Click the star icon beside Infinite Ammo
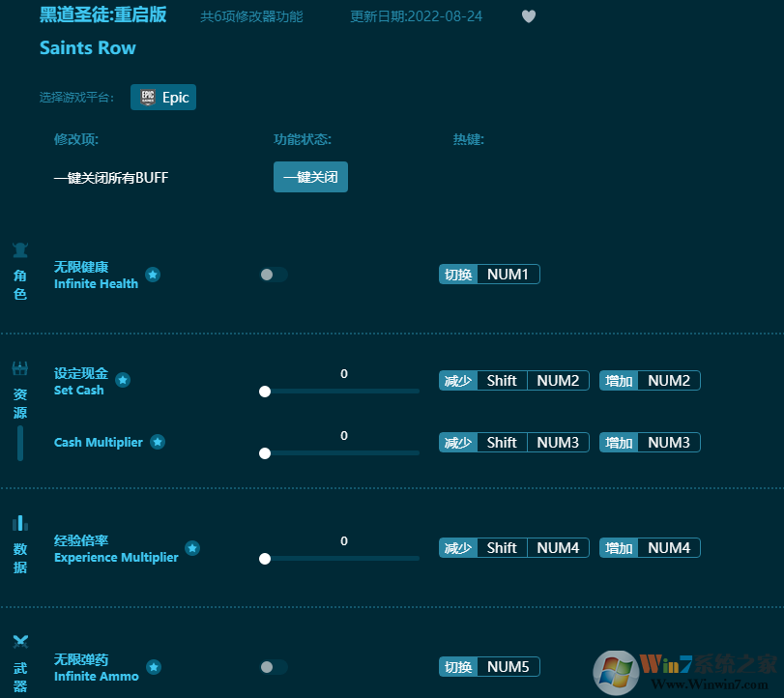Screen dimensions: 784x698 pos(153,666)
